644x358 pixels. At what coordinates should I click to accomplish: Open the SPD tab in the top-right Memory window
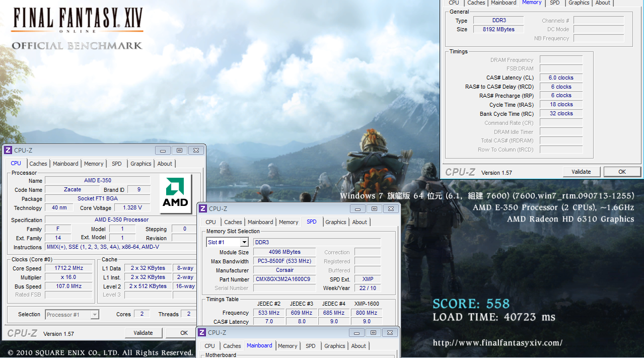point(555,3)
